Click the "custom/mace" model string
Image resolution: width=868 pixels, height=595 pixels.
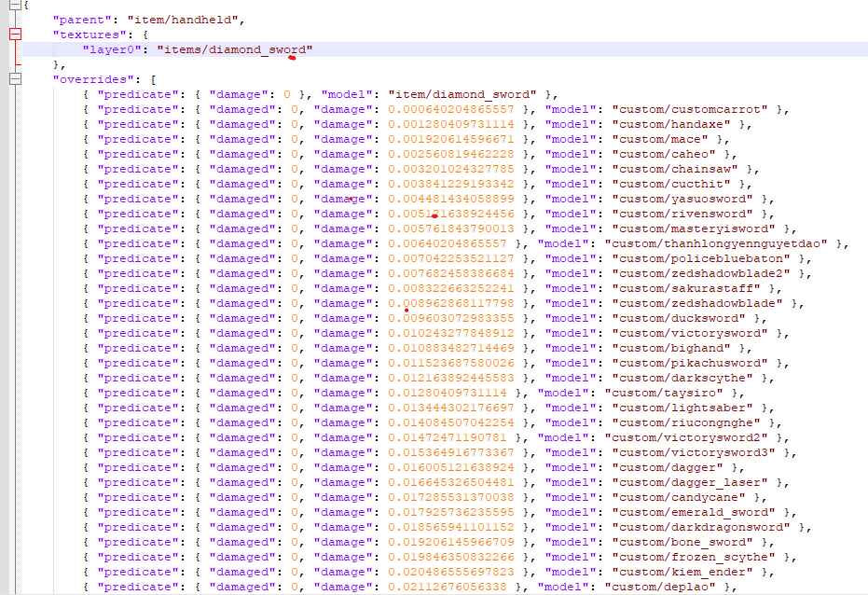(660, 140)
